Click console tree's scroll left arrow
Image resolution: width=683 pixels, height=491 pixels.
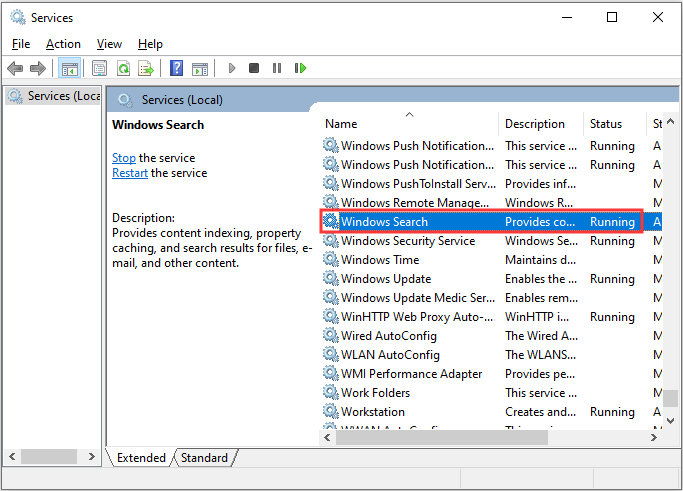point(12,457)
